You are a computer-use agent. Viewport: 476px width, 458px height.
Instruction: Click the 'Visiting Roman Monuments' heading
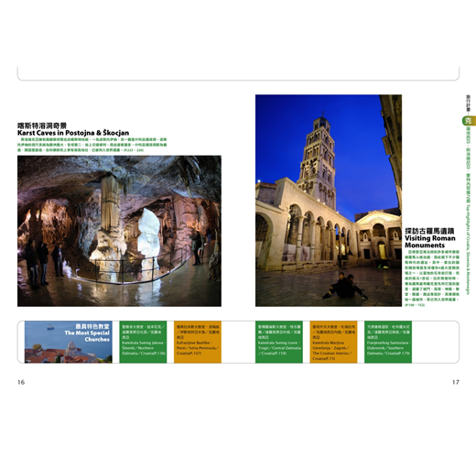click(430, 242)
